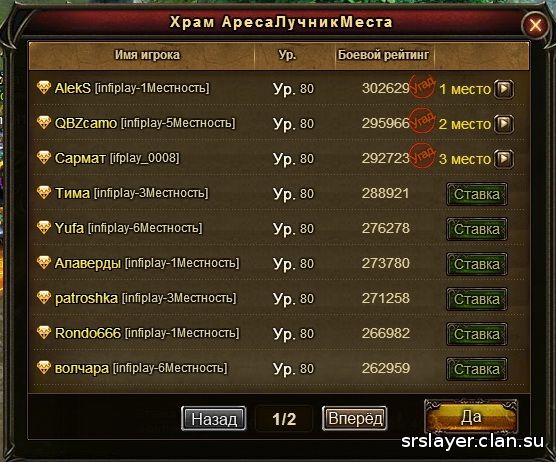The image size is (556, 462).
Task: Place a Ставка on player Алаверды
Action: coord(477,264)
